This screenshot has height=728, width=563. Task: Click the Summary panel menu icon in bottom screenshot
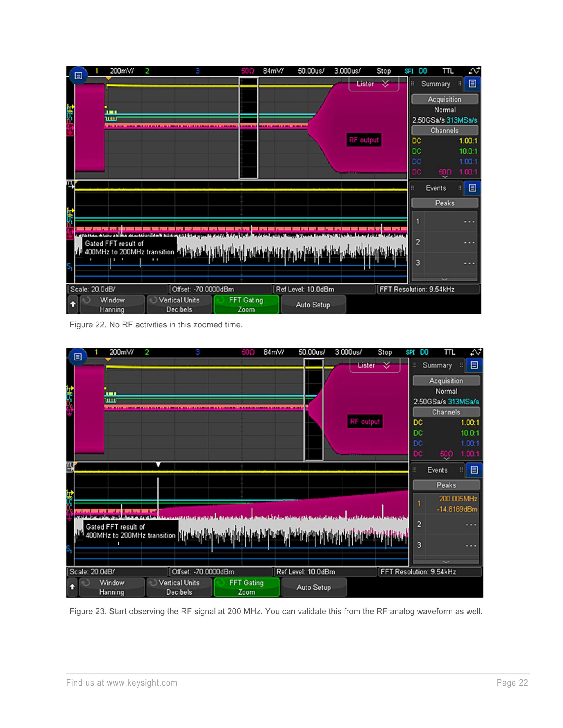coord(474,365)
